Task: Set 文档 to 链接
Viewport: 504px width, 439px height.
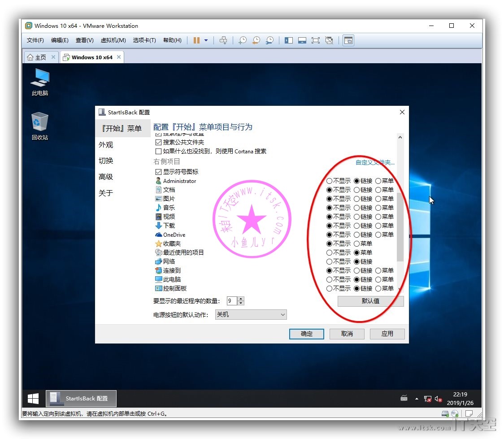Action: pos(357,190)
